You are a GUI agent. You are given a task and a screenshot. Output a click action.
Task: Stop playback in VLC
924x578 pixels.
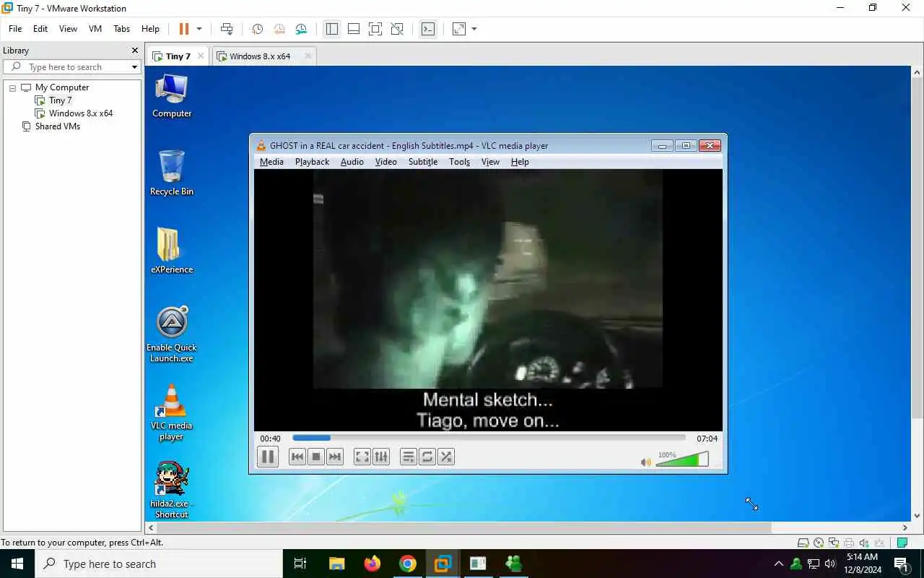coord(315,457)
